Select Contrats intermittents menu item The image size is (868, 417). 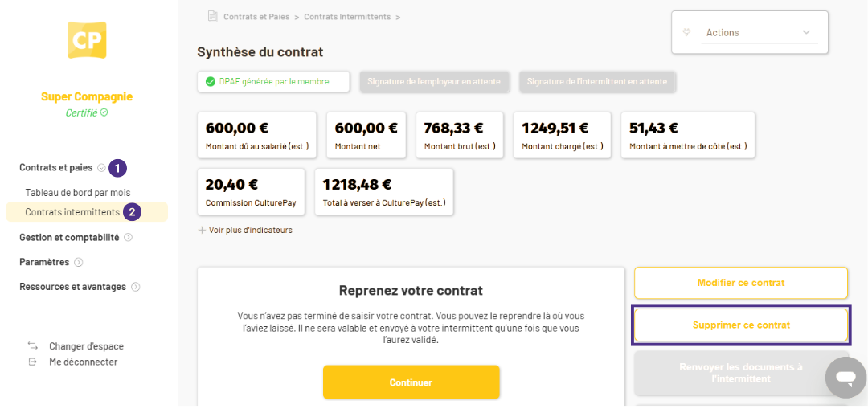point(72,212)
